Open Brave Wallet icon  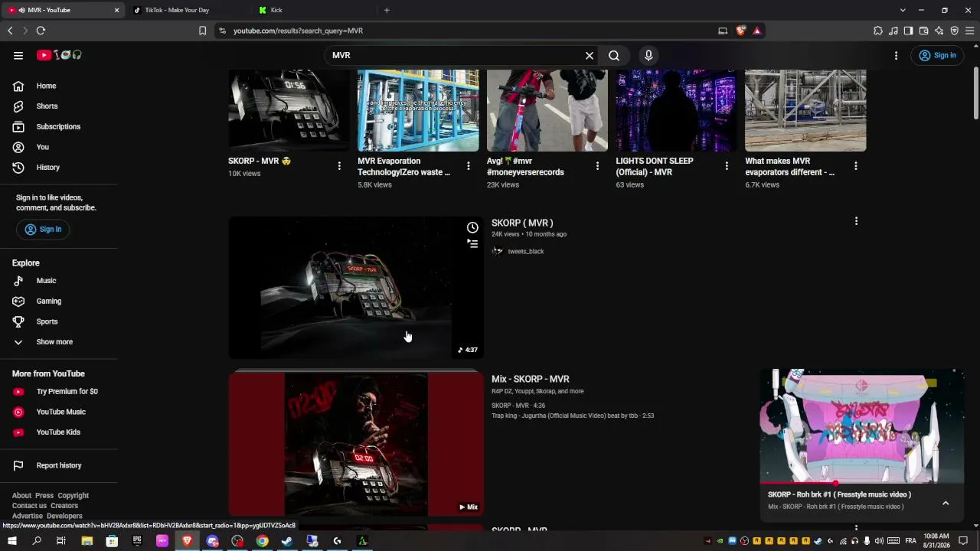point(923,31)
